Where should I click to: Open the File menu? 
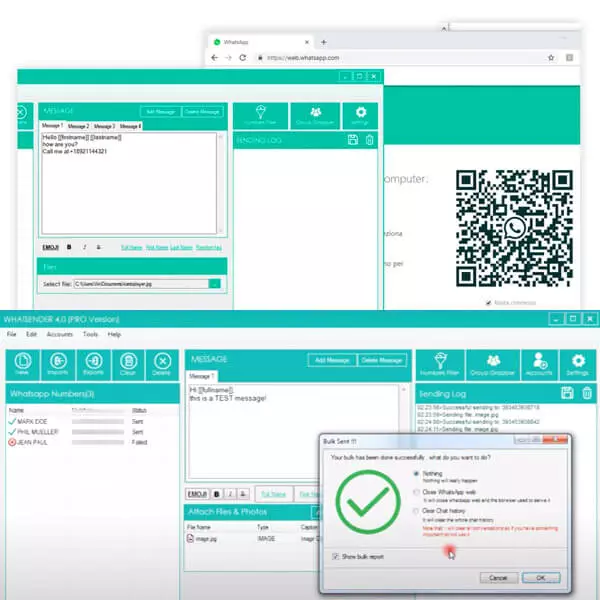[x=11, y=334]
